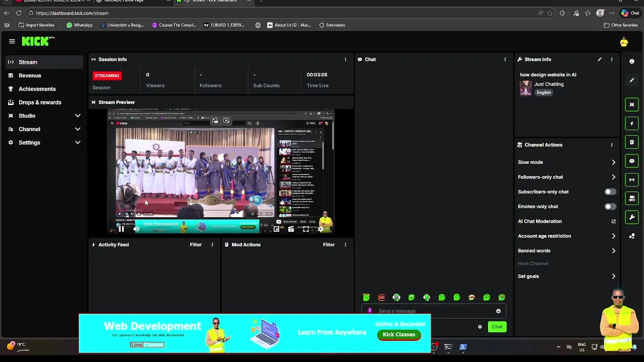Open Activity Feed Filter dropdown
644x362 pixels.
196,245
